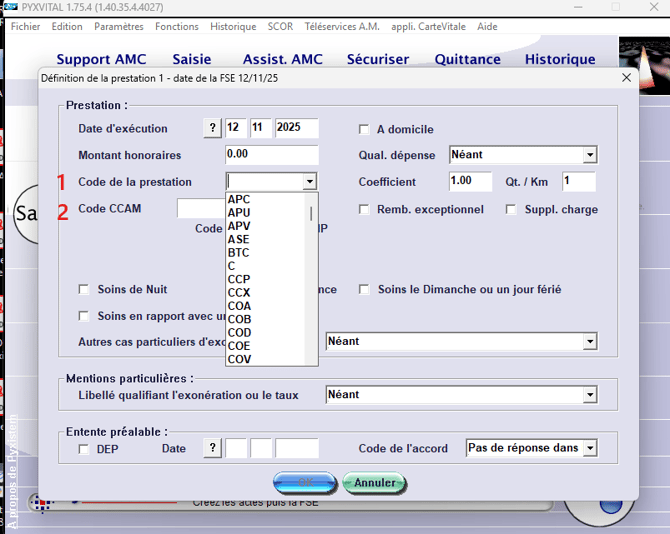Open the Code de l'accord dropdown

(590, 448)
